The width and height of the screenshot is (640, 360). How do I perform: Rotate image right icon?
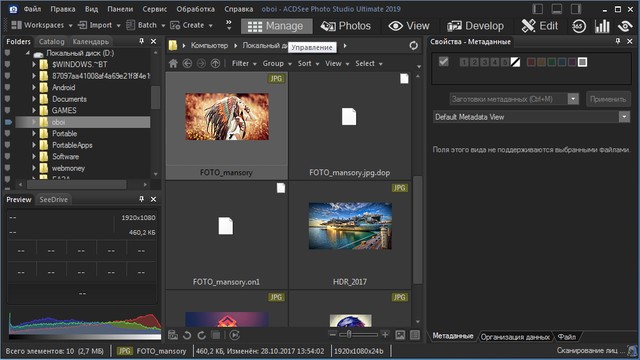(201, 335)
